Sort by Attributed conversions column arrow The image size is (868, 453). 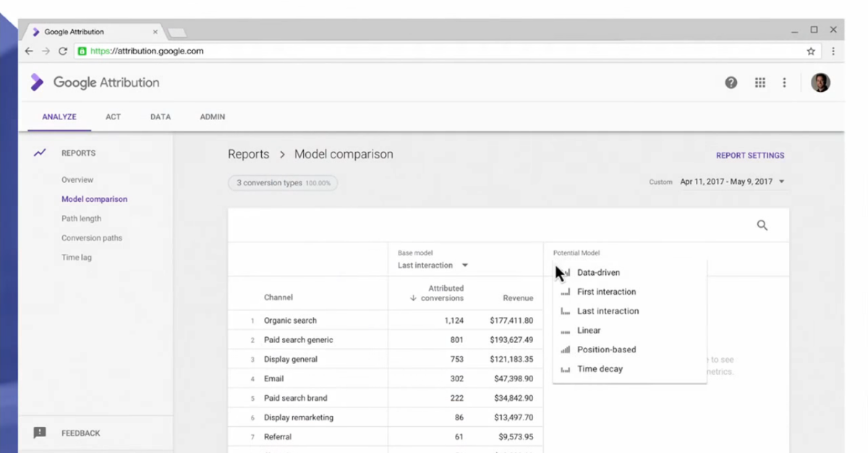(413, 298)
